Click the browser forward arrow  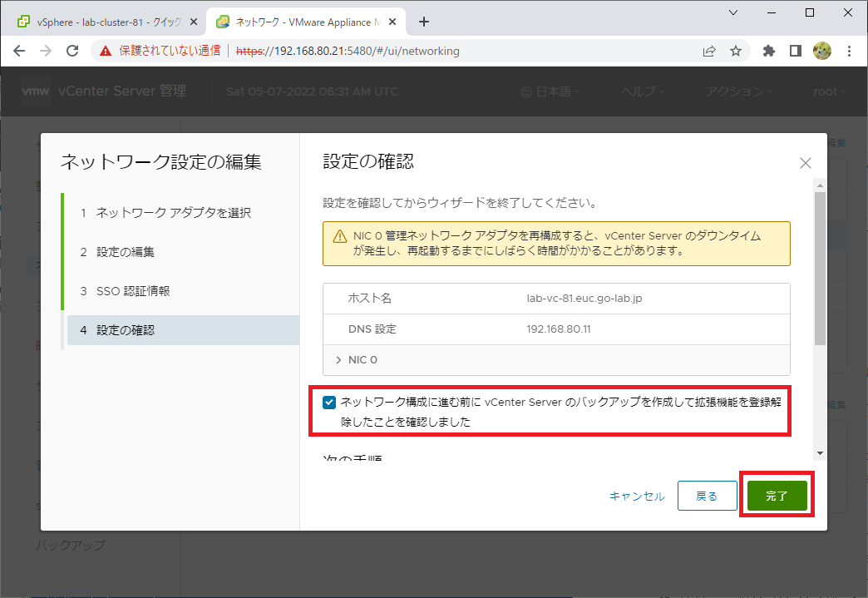[46, 51]
